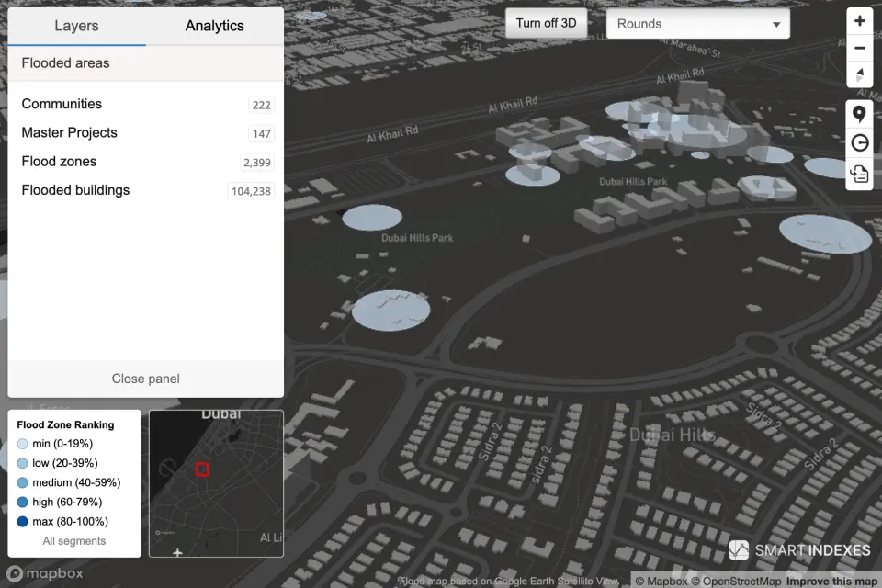Switch to the Layers tab
Screen dimensions: 882x588
tap(76, 26)
